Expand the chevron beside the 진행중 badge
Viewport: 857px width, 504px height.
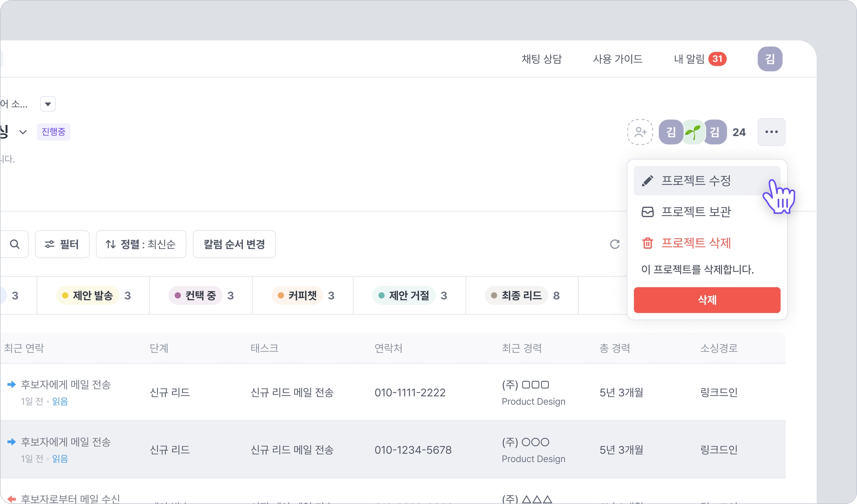pos(23,132)
